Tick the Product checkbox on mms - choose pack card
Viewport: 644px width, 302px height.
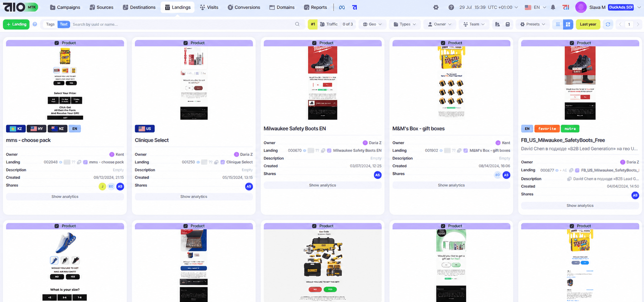(57, 43)
